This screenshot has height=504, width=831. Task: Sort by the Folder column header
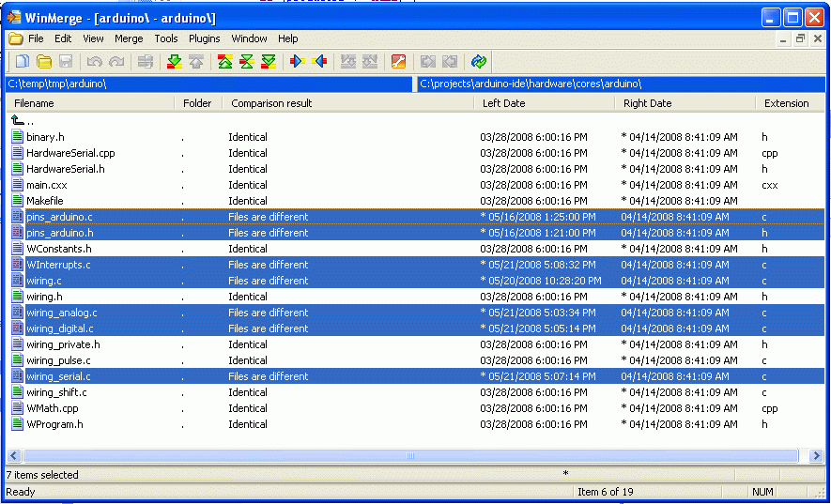[x=199, y=103]
